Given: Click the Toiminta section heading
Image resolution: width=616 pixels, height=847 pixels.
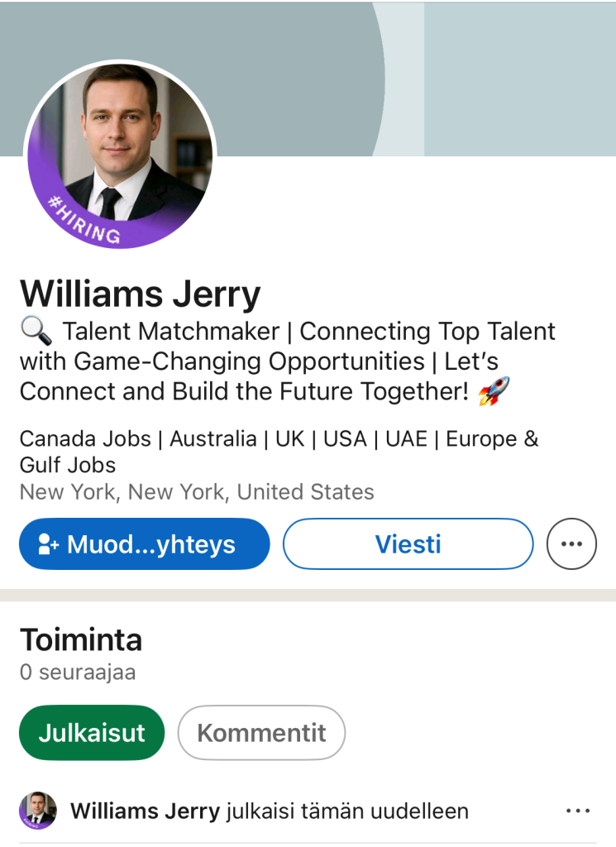Looking at the screenshot, I should pos(81,639).
